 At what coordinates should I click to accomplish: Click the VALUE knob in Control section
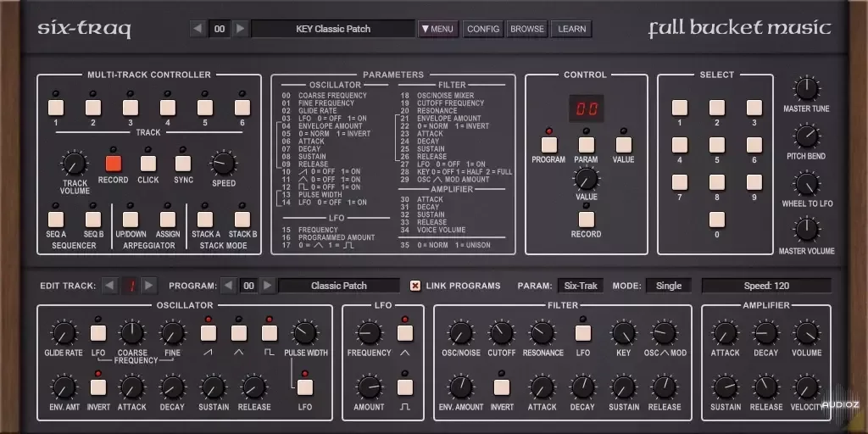click(587, 179)
